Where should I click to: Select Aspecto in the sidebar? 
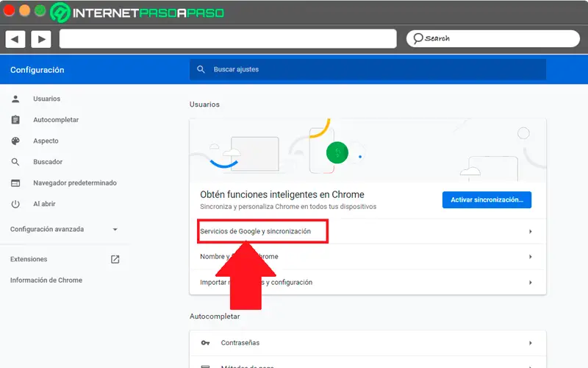click(x=46, y=141)
